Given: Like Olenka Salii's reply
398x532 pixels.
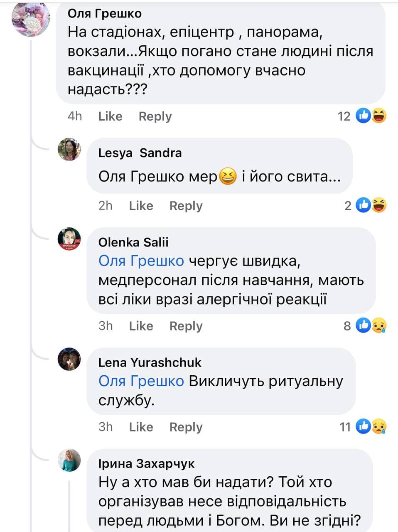Looking at the screenshot, I should (x=141, y=326).
